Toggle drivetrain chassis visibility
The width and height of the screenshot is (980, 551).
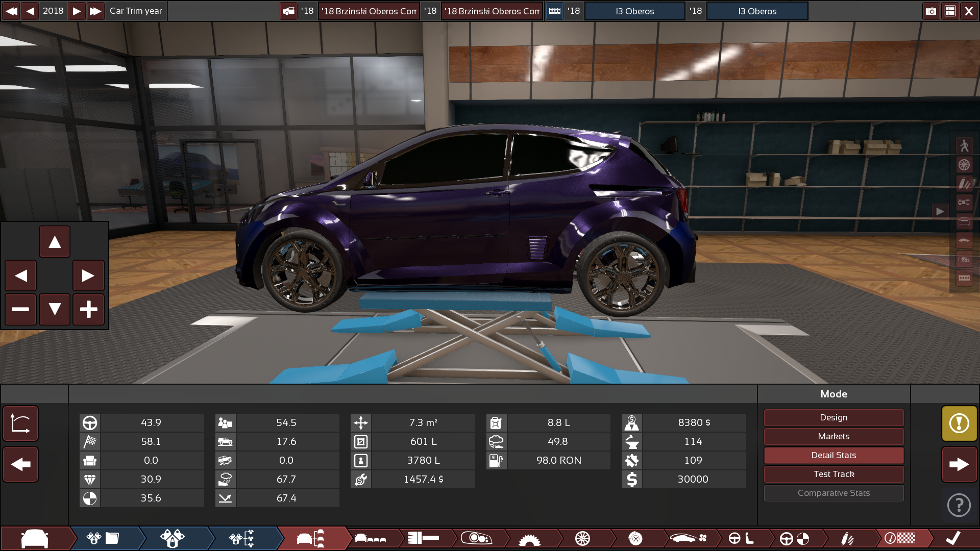coord(964,203)
